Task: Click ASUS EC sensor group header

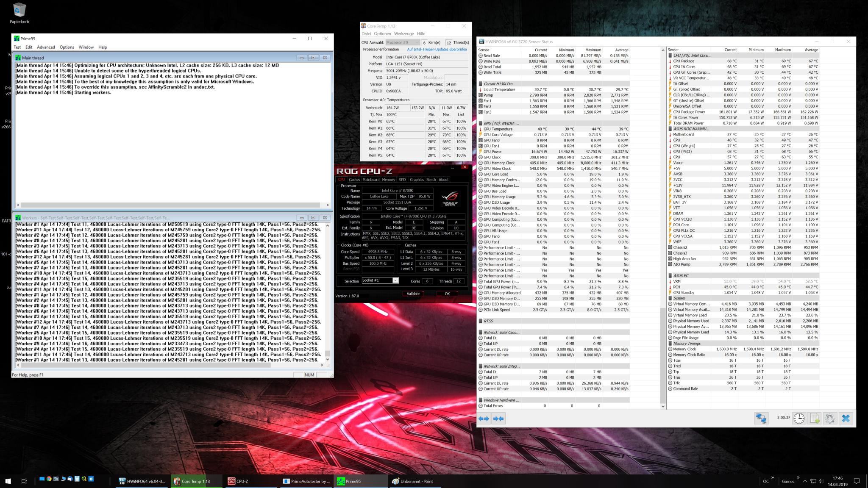Action: tap(743, 276)
